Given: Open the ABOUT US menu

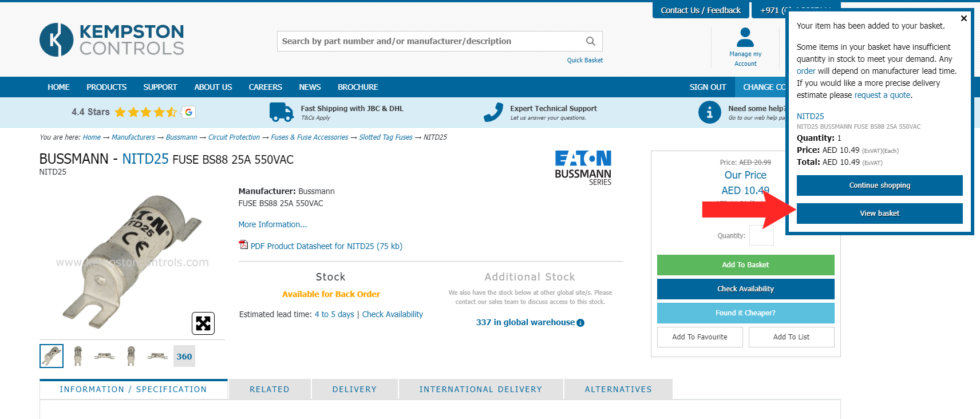Looking at the screenshot, I should (x=213, y=87).
